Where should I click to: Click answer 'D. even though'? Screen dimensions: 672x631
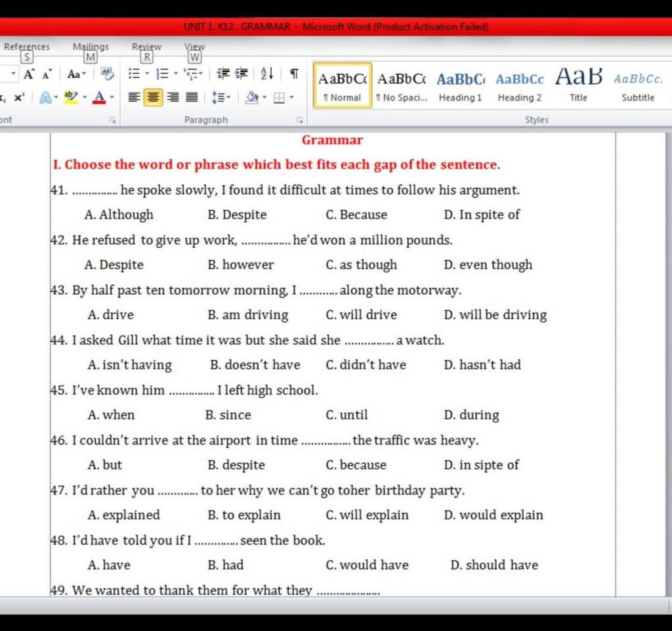tap(488, 265)
